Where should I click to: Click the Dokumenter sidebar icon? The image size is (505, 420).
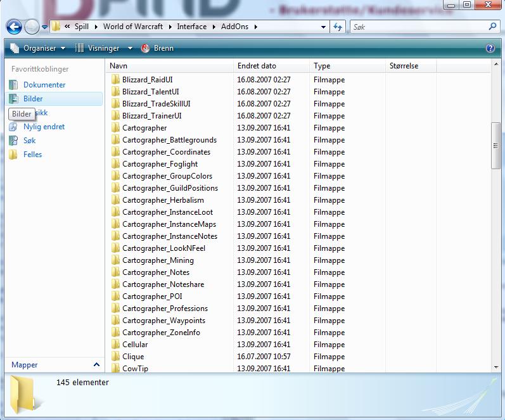point(13,85)
